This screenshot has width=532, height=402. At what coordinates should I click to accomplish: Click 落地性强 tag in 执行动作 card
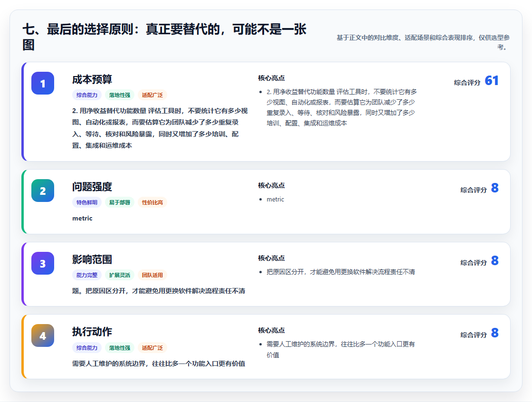pos(120,348)
